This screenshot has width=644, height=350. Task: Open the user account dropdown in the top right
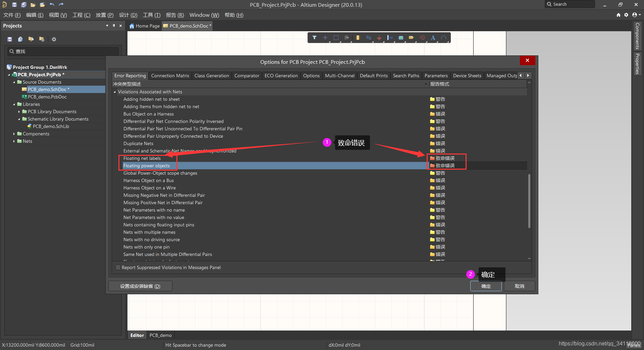(x=636, y=15)
